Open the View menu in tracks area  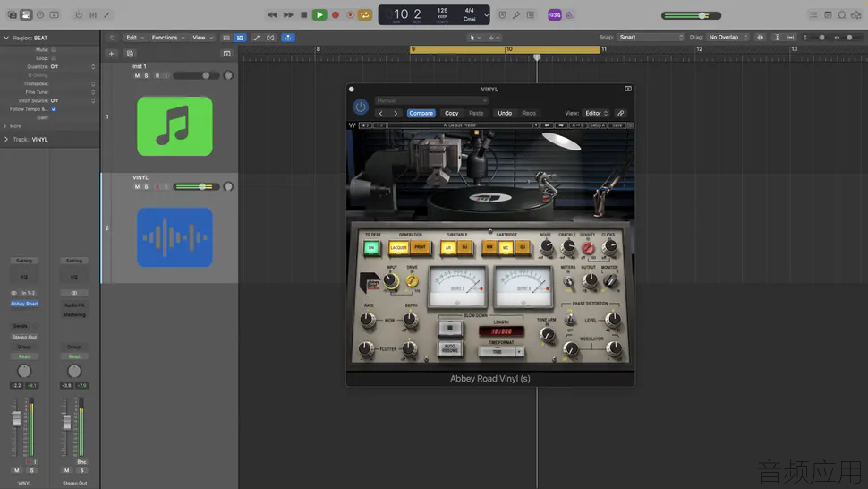point(202,38)
